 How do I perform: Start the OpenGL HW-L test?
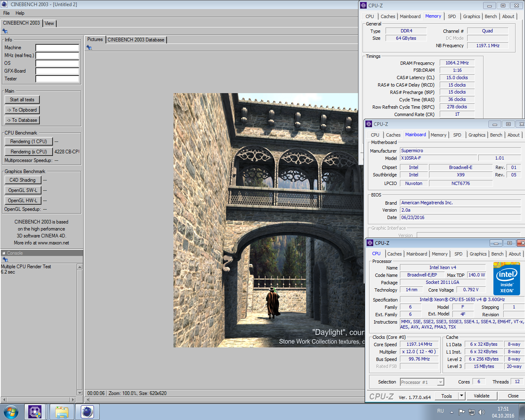23,201
